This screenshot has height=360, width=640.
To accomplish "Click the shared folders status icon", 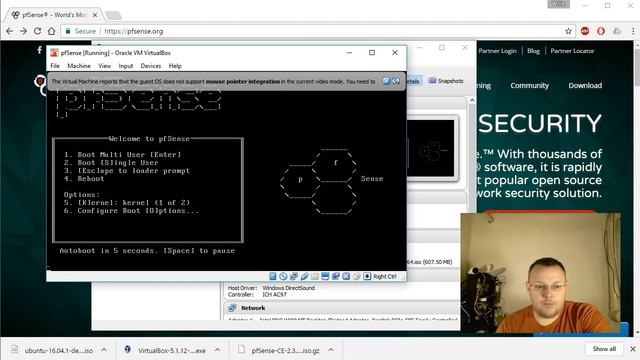I will tap(315, 276).
